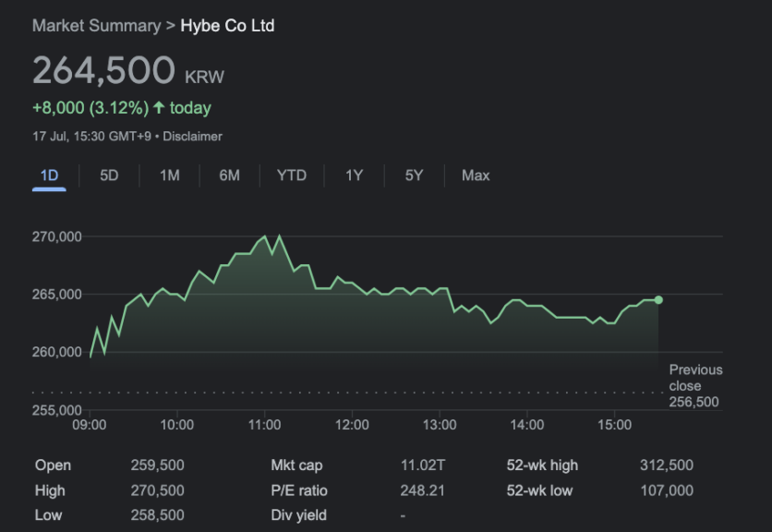The height and width of the screenshot is (532, 772).
Task: Click the green up arrow icon
Action: pyautogui.click(x=159, y=107)
